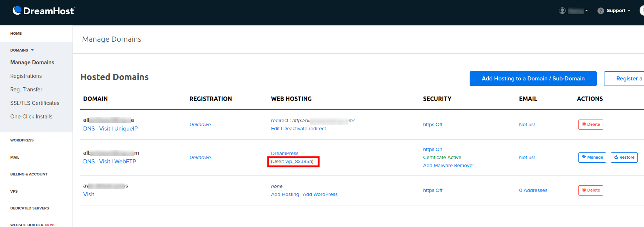
Task: Click Add Hosting to a Domain / Sub-Domain
Action: pyautogui.click(x=533, y=79)
